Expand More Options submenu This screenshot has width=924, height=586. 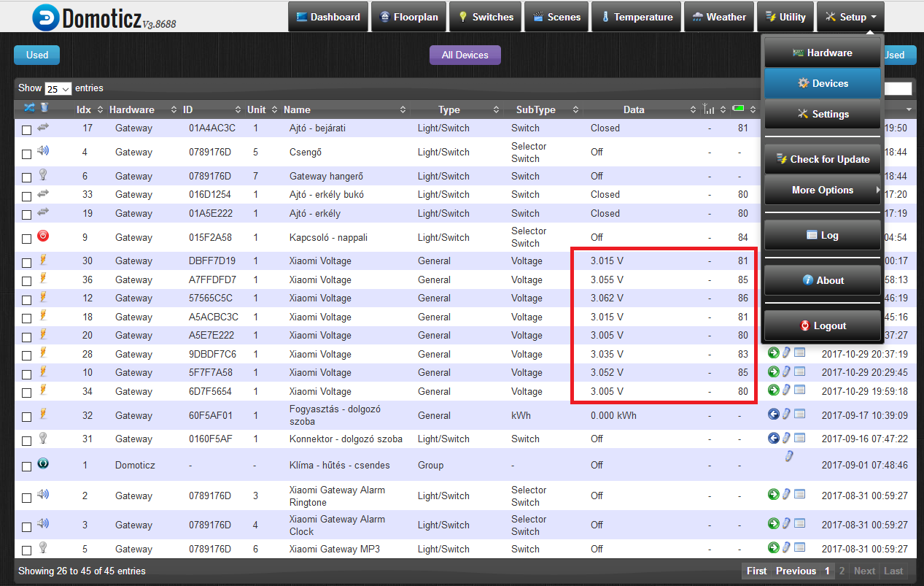823,190
